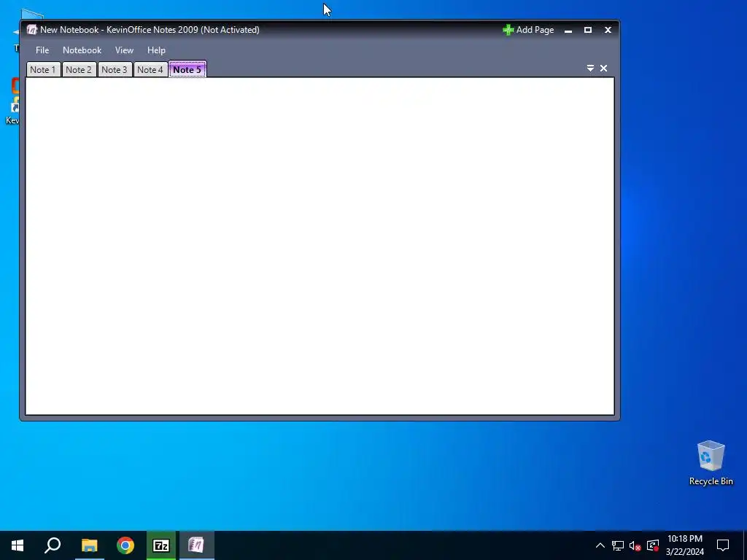The height and width of the screenshot is (560, 747).
Task: Click the Add Page button
Action: pyautogui.click(x=528, y=30)
